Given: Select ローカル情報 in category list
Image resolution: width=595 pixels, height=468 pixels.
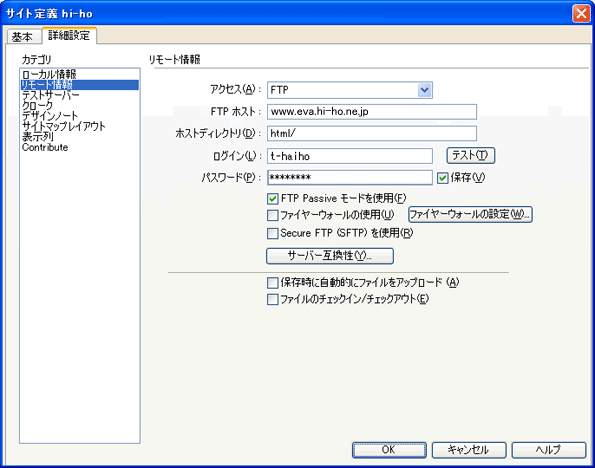Looking at the screenshot, I should (49, 74).
